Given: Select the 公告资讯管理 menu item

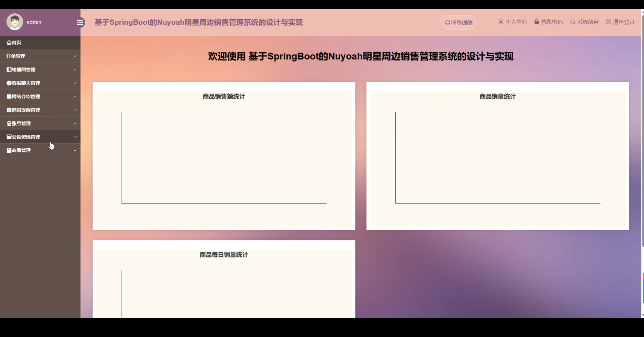Looking at the screenshot, I should click(26, 137).
